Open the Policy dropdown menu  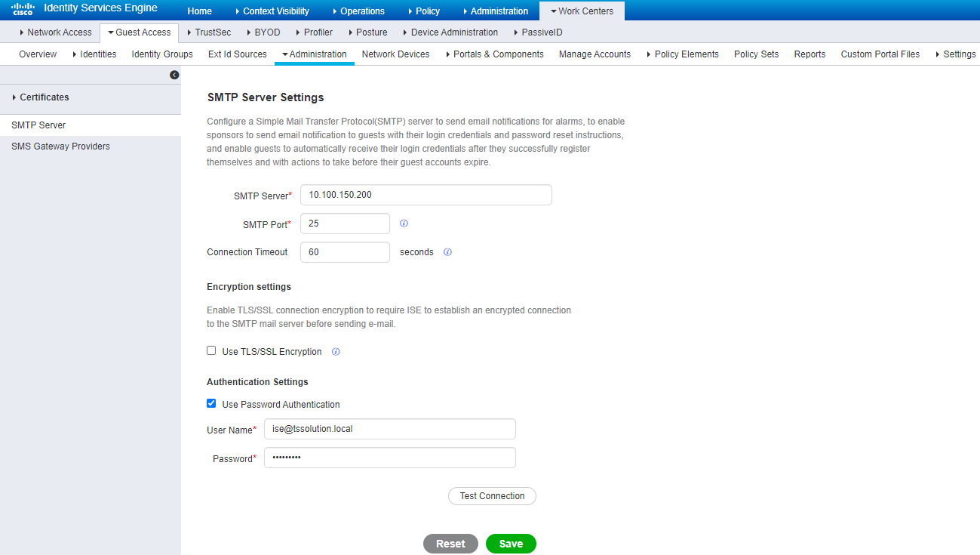pyautogui.click(x=423, y=11)
